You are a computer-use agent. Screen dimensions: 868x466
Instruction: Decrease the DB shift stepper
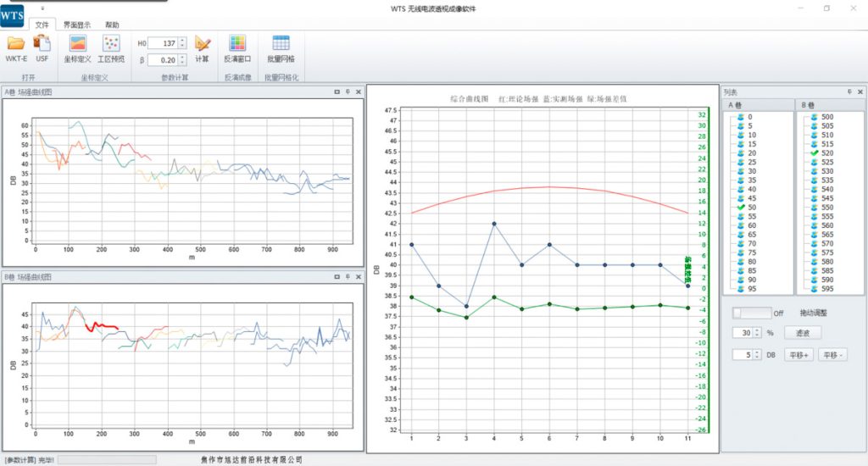(757, 358)
